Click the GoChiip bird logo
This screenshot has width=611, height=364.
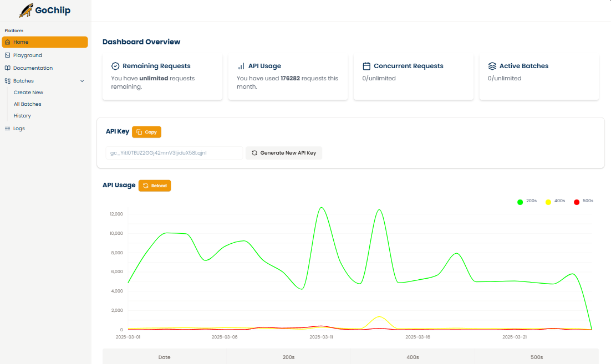pos(26,11)
